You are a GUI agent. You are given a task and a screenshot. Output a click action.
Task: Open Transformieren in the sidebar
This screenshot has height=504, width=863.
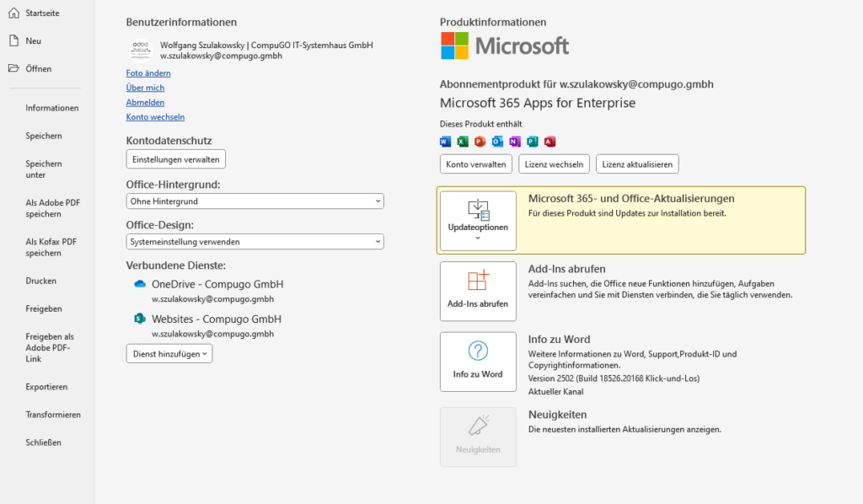coord(53,415)
